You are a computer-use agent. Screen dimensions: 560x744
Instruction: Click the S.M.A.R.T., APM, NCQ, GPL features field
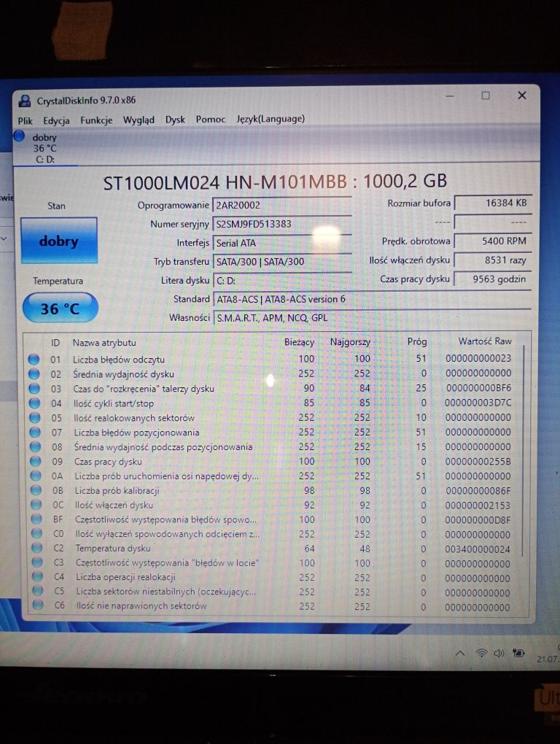[x=372, y=317]
